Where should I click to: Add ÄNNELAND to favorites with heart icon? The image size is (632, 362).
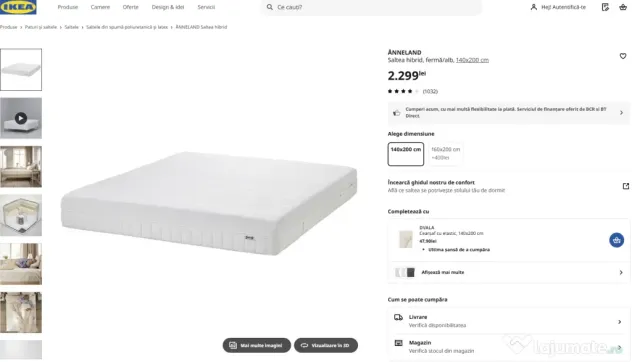[x=623, y=56]
